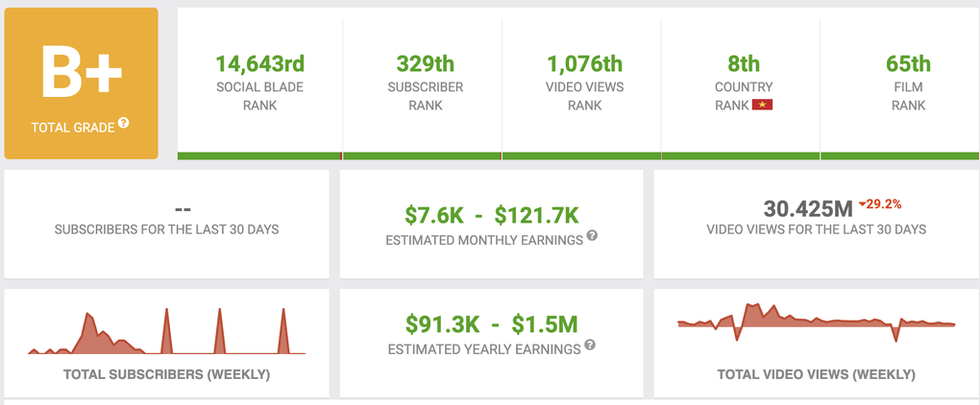Click the Subscribers for the Last 30 Days label
The height and width of the screenshot is (405, 980).
coord(166,229)
